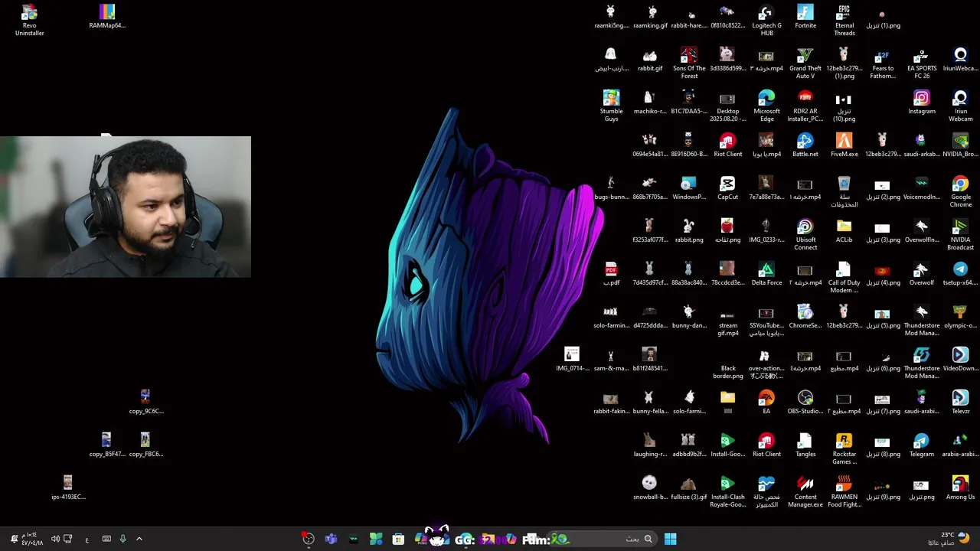Select the ب.pdf document icon
Viewport: 980px width, 551px height.
coord(611,274)
